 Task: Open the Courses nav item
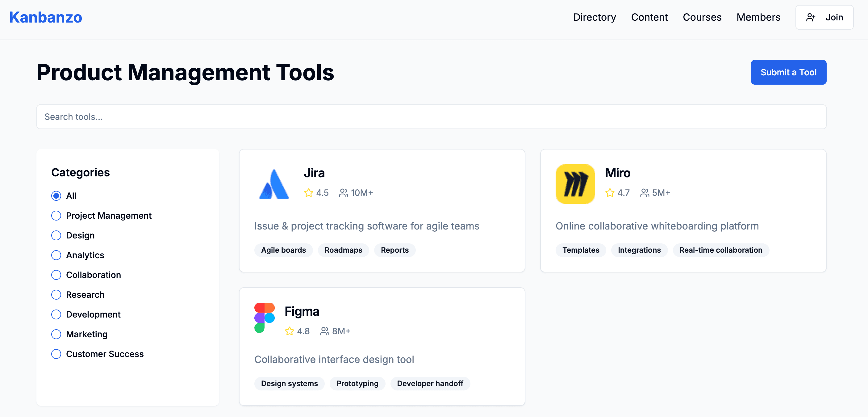pos(702,18)
